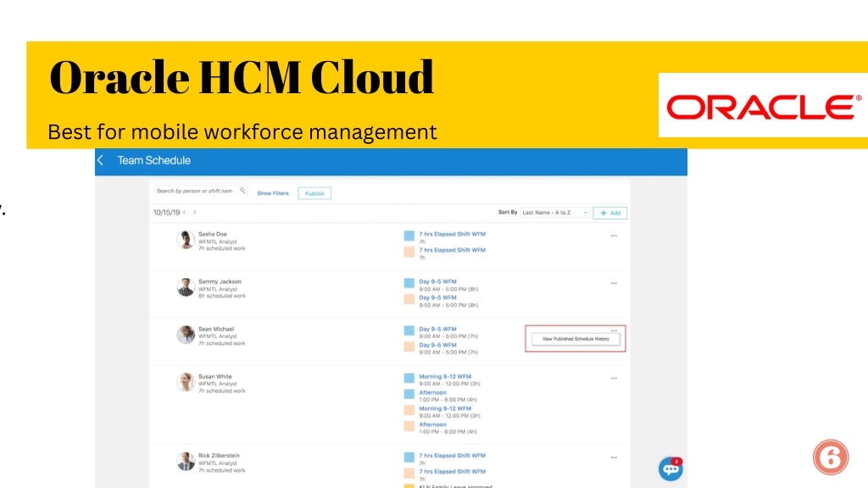Go to next date arrow beside 10/15/19
Image resolution: width=868 pixels, height=488 pixels.
click(195, 213)
